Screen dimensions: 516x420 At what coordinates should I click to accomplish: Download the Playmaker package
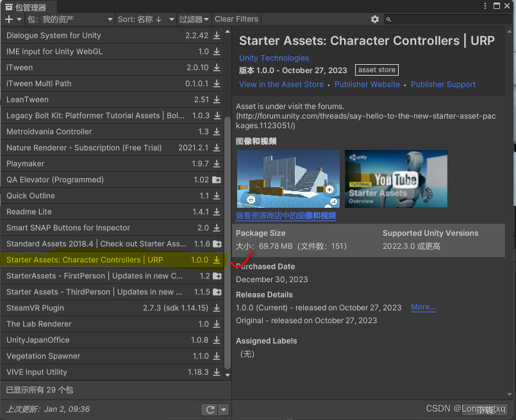click(218, 164)
